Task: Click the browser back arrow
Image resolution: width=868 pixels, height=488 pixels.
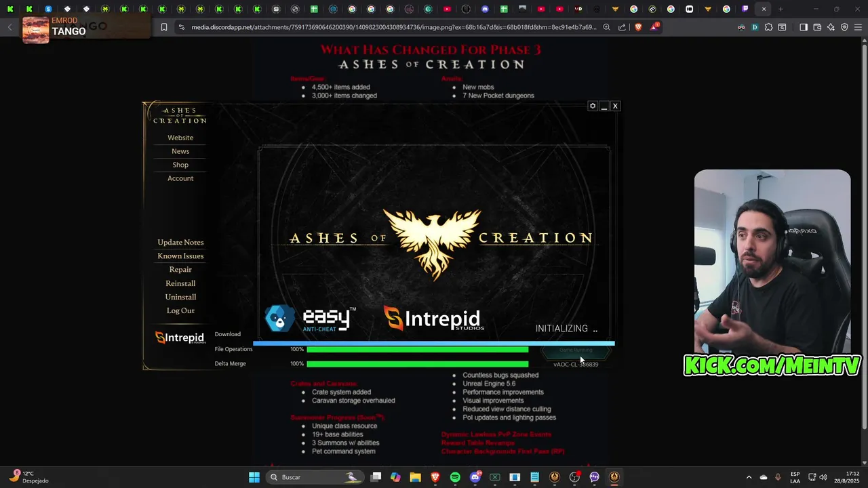Action: 9,27
